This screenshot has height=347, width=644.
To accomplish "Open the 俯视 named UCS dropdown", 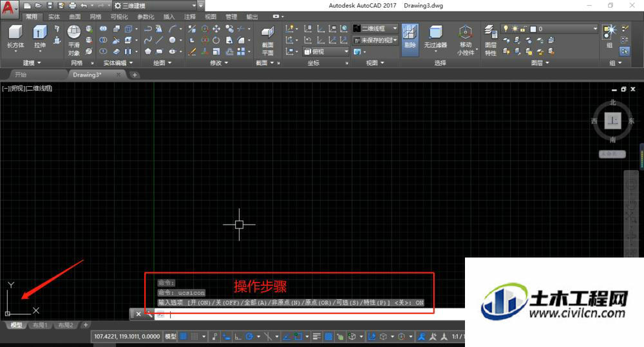I will (x=326, y=52).
